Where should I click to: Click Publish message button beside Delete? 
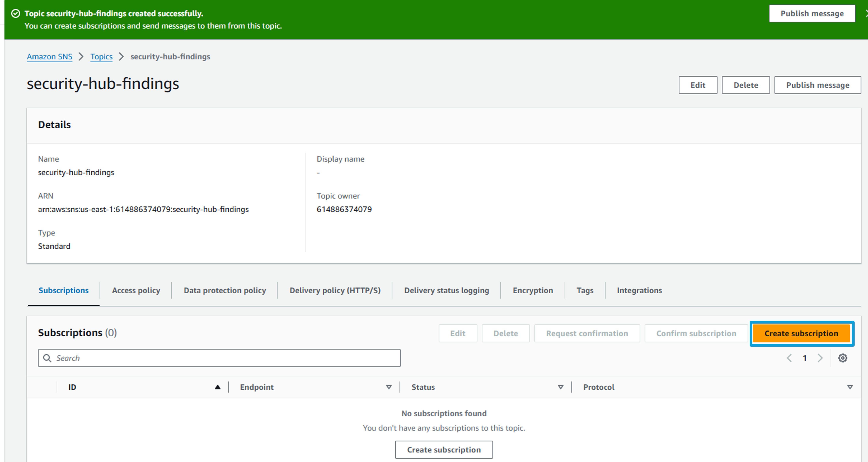(x=817, y=85)
